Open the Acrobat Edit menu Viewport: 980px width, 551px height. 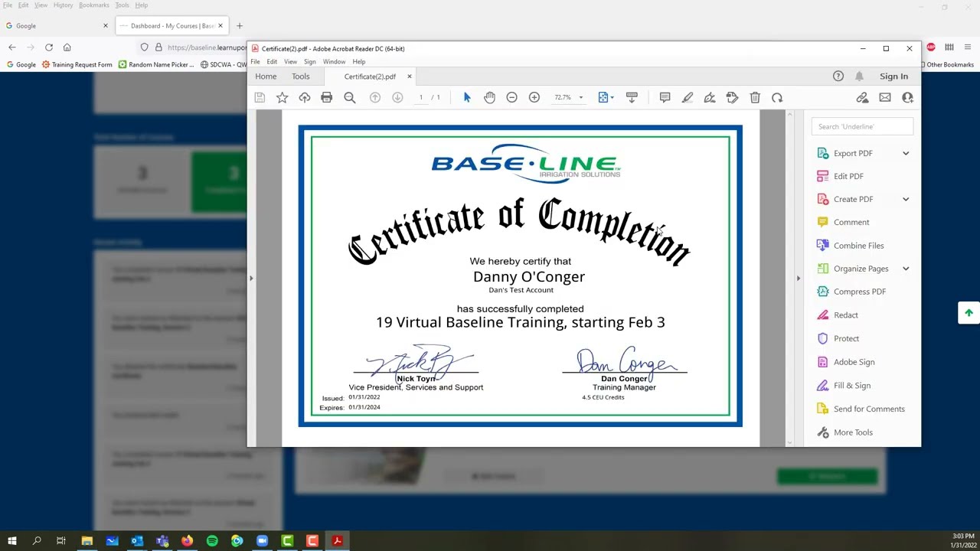[x=272, y=62]
